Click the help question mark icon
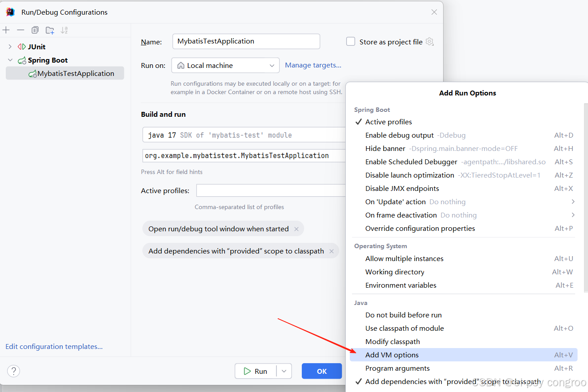The image size is (588, 392). click(14, 371)
